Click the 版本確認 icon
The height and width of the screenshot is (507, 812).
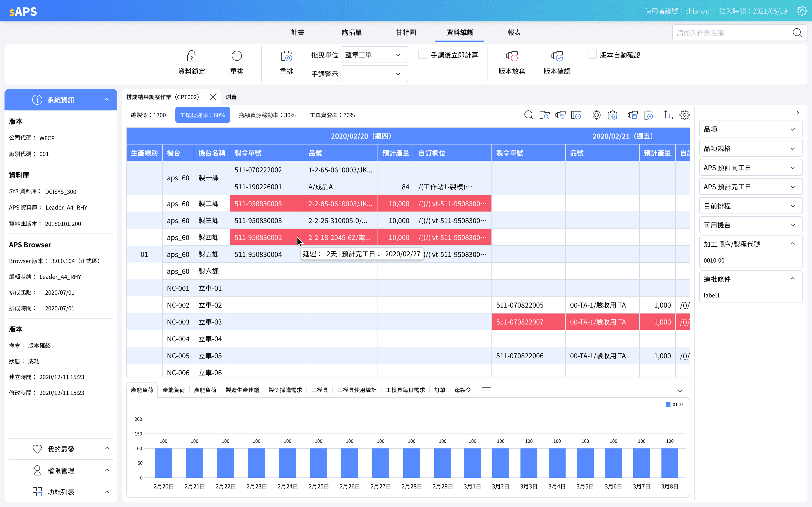557,56
